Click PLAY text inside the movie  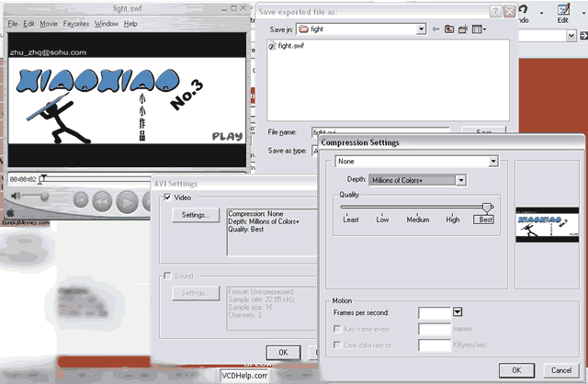click(x=227, y=137)
